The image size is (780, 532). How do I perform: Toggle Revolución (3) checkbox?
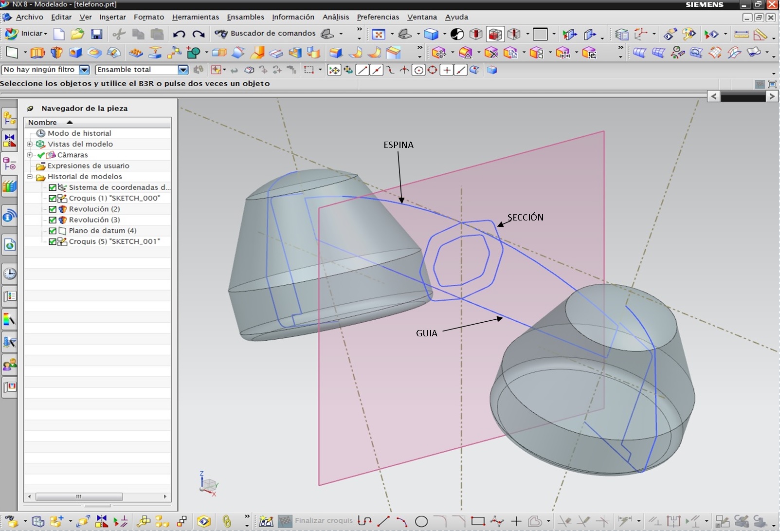[x=53, y=220]
